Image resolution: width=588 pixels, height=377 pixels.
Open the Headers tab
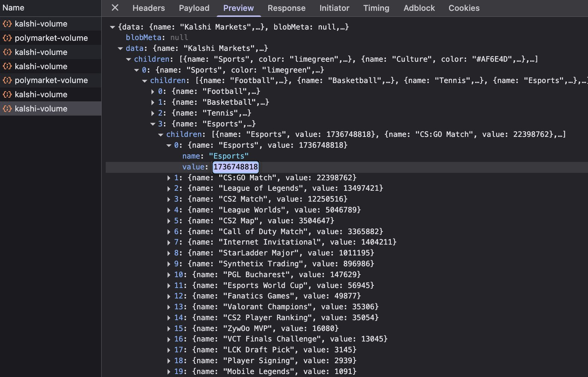point(148,8)
